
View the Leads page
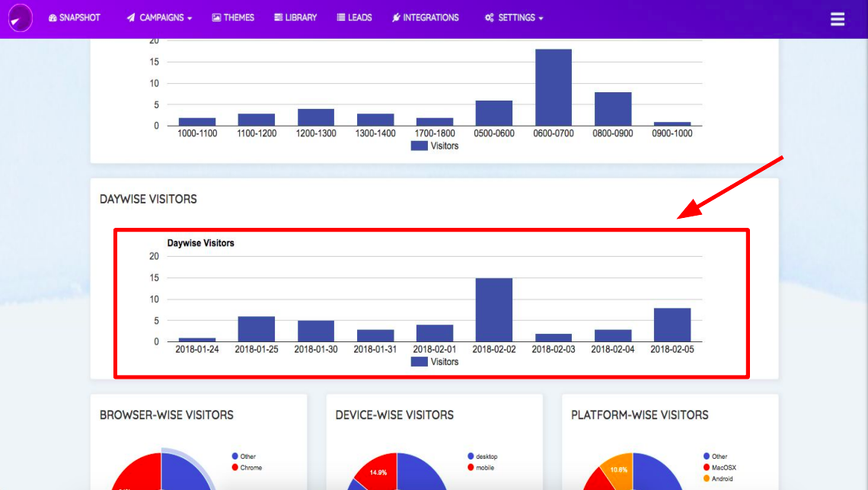[x=354, y=18]
